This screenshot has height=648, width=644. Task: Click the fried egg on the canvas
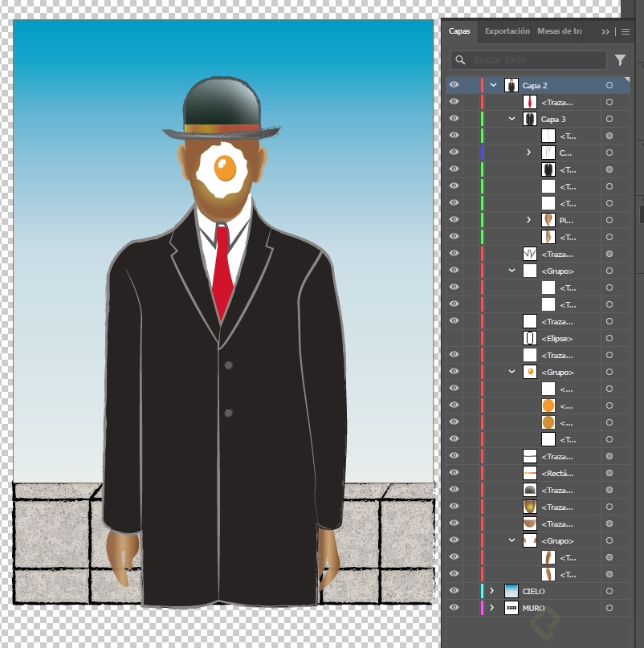(x=223, y=170)
